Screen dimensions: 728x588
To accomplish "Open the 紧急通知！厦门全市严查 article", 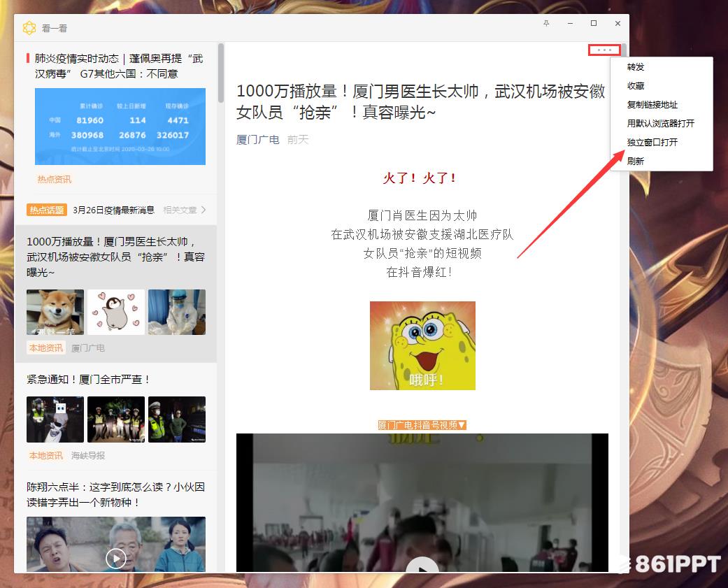I will 88,379.
